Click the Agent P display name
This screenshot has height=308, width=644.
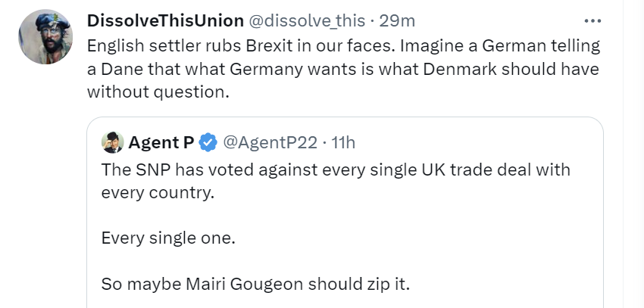point(161,142)
